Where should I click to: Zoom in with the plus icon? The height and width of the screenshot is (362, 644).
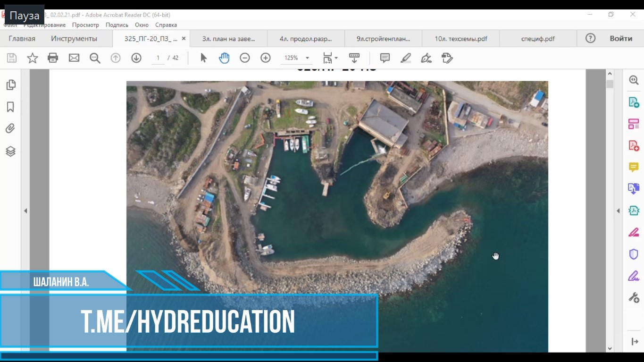[266, 58]
